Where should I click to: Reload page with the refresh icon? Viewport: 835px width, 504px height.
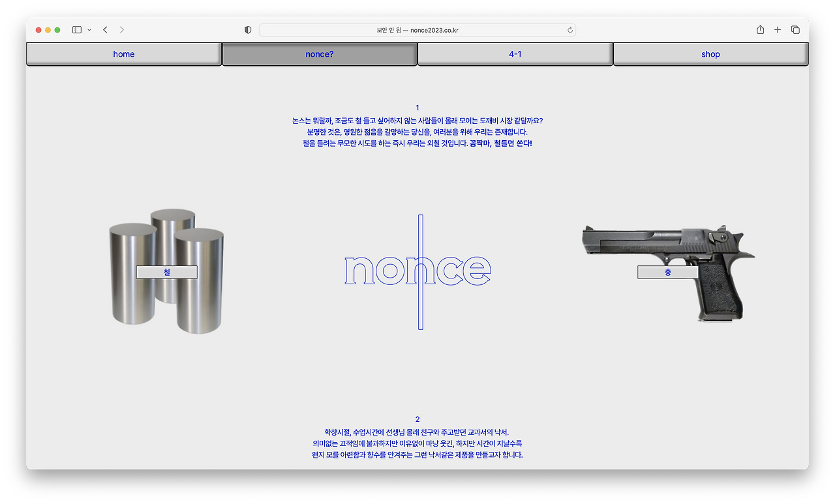point(570,30)
